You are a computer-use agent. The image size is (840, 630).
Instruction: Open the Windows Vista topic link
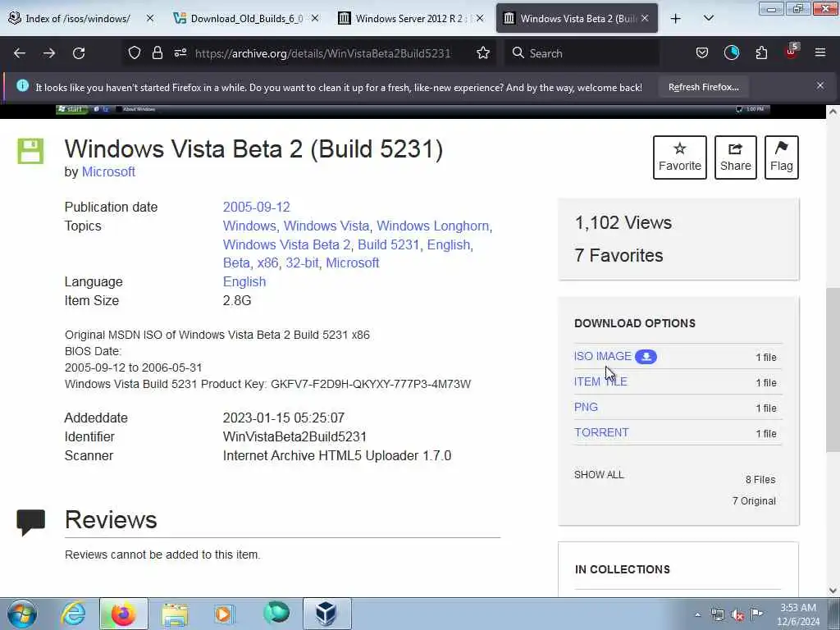[x=326, y=226]
